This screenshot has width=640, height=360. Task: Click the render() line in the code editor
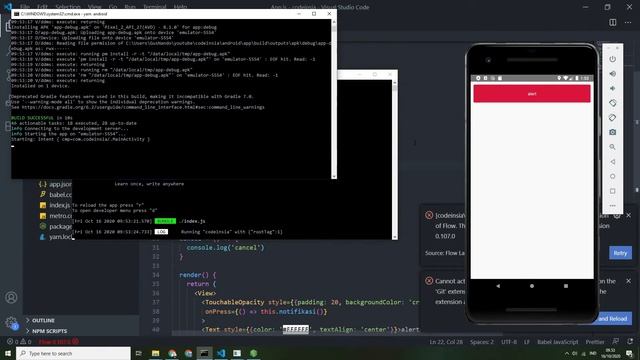coord(198,275)
